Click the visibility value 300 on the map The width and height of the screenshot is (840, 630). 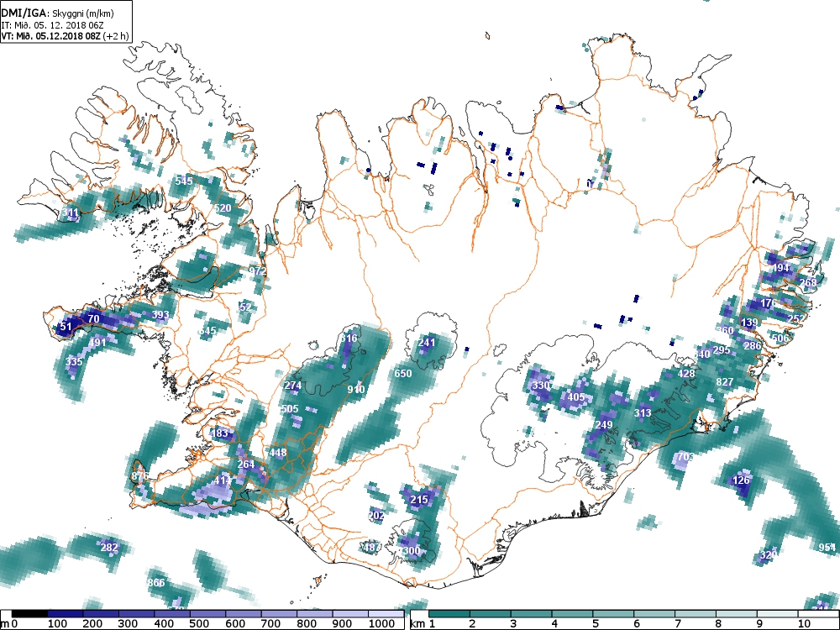(x=412, y=551)
